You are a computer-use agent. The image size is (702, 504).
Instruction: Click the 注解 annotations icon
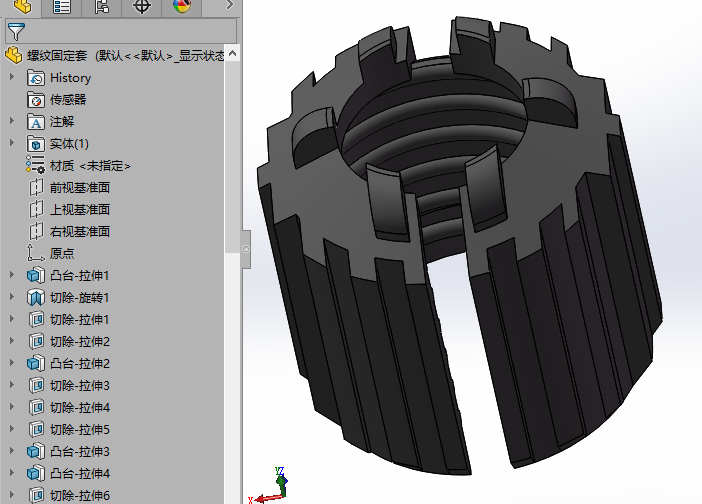(x=36, y=122)
